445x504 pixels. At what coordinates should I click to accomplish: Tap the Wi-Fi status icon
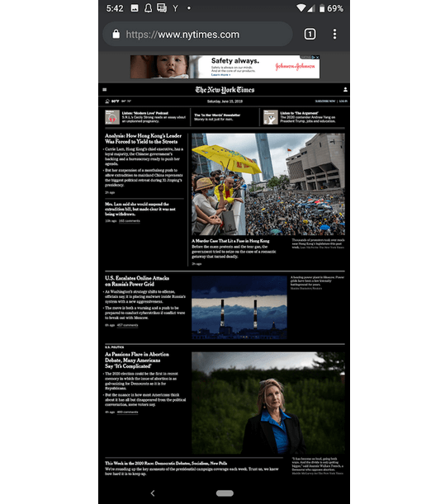click(301, 8)
